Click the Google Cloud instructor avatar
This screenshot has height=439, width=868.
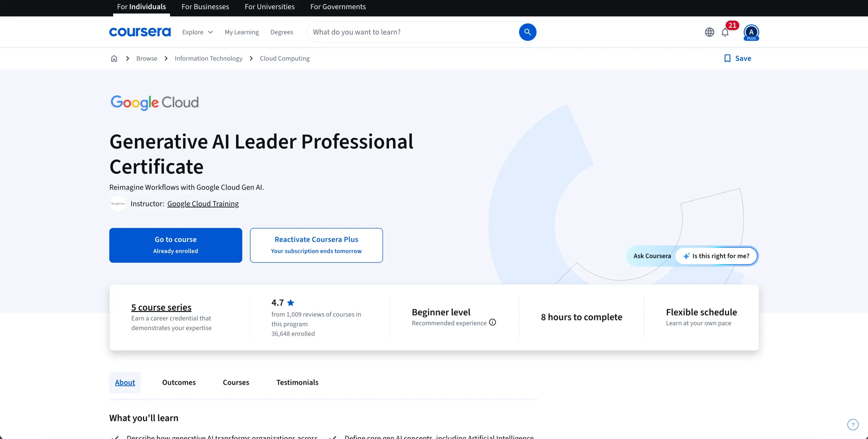coord(118,204)
